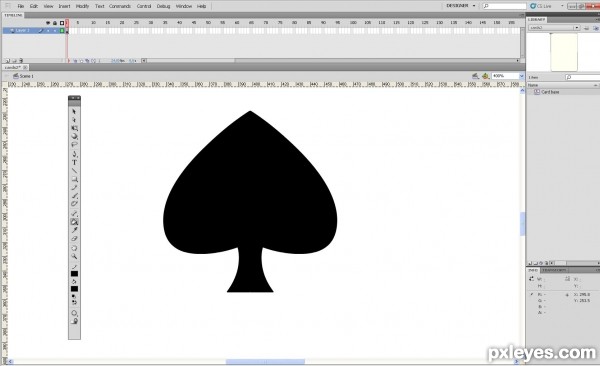The width and height of the screenshot is (600, 366).
Task: Open the stage zoom 400% dropdown
Action: [521, 76]
